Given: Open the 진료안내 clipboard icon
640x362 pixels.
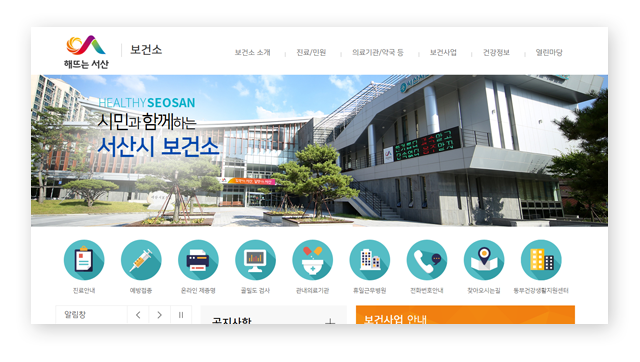Looking at the screenshot, I should [84, 260].
